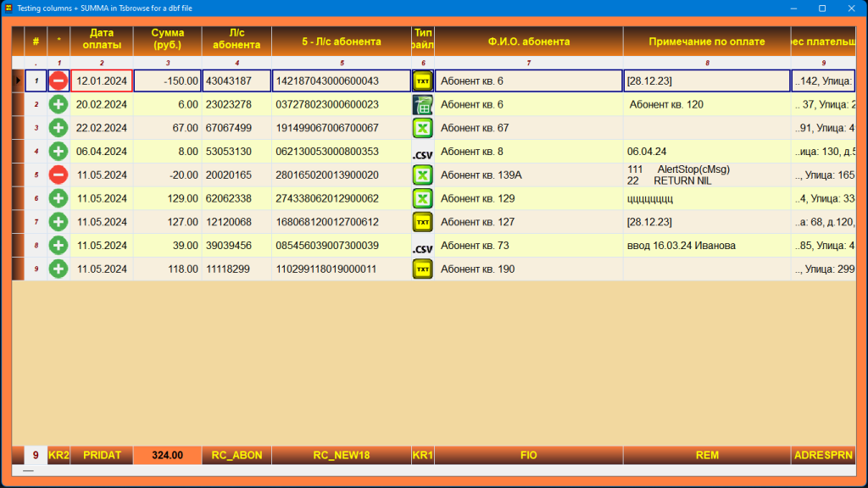868x488 pixels.
Task: Click the TXT file icon for Абонент кв. 190
Action: [422, 269]
